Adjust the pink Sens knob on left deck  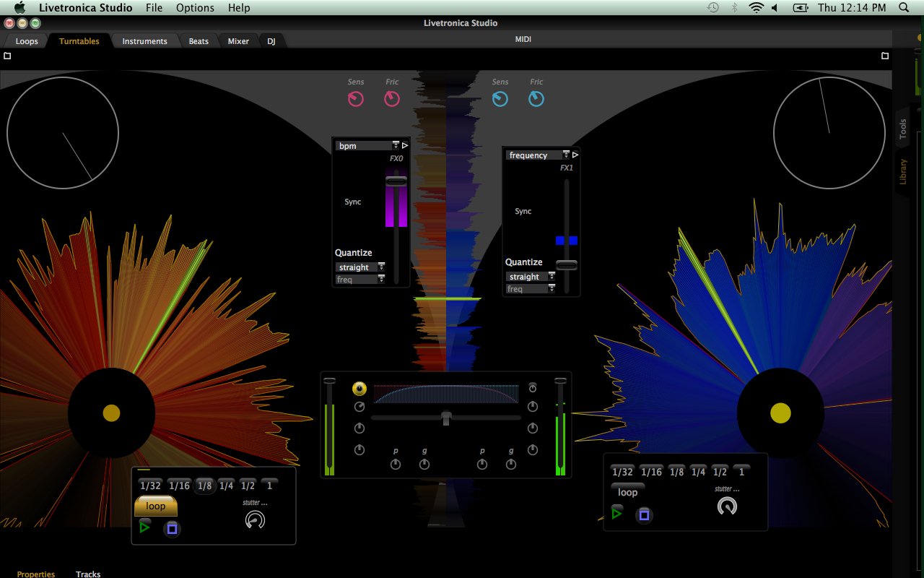pyautogui.click(x=356, y=99)
